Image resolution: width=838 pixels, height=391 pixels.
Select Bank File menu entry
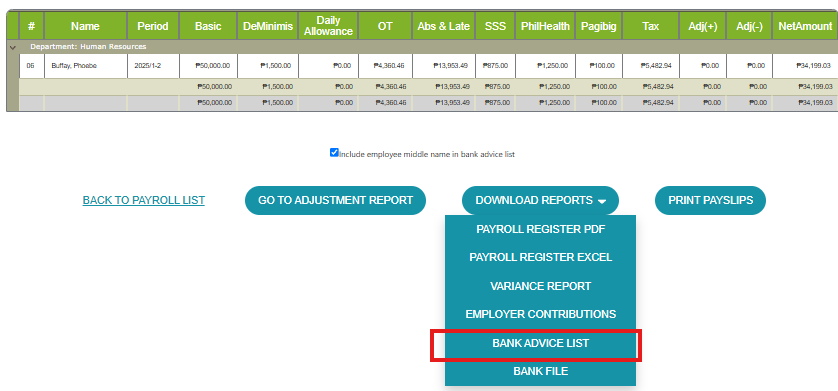point(541,371)
